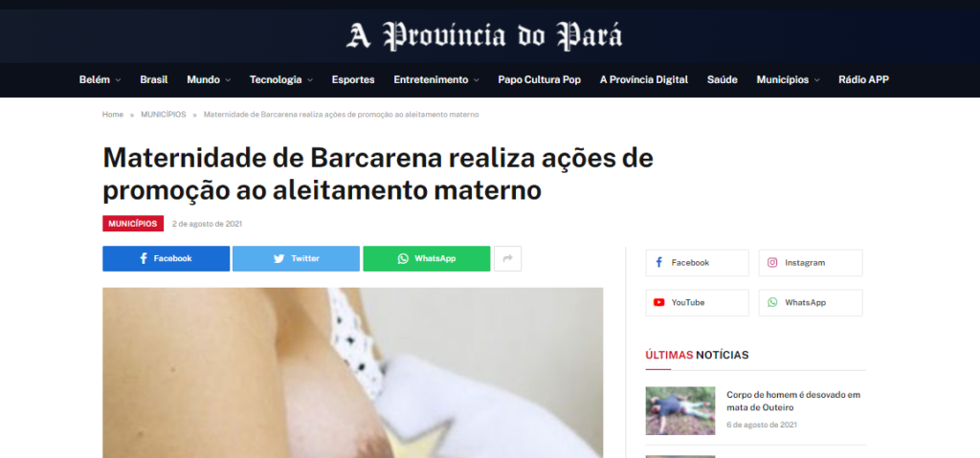This screenshot has height=458, width=980.
Task: Expand the Tecnologia dropdown menu
Action: 281,80
